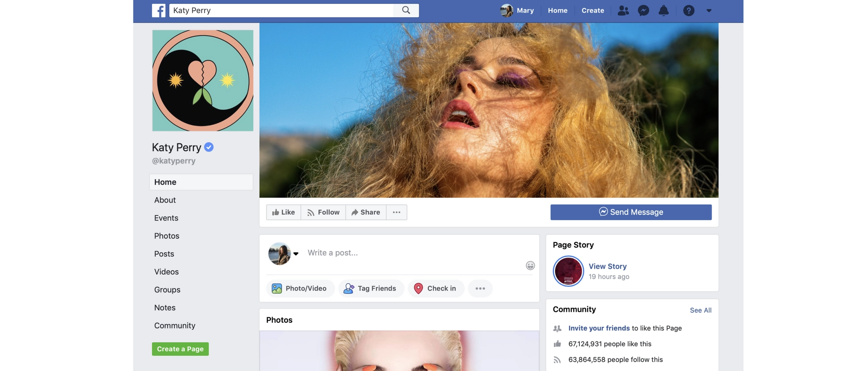Click the @katyperry username text

(x=174, y=161)
